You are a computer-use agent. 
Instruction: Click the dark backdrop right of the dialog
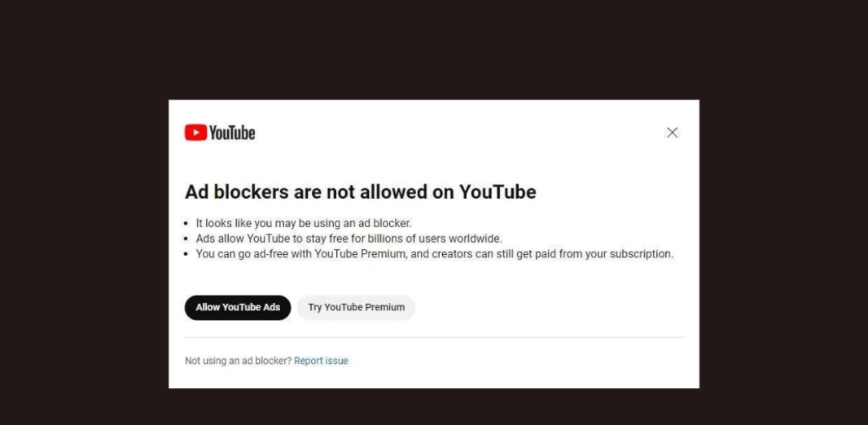[x=783, y=243]
